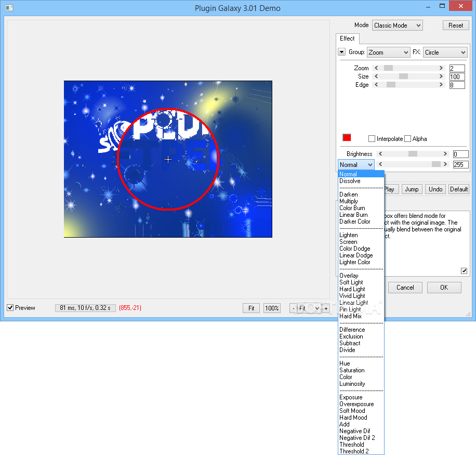The width and height of the screenshot is (476, 455).
Task: Click the Edge slider left arrow
Action: pos(376,85)
